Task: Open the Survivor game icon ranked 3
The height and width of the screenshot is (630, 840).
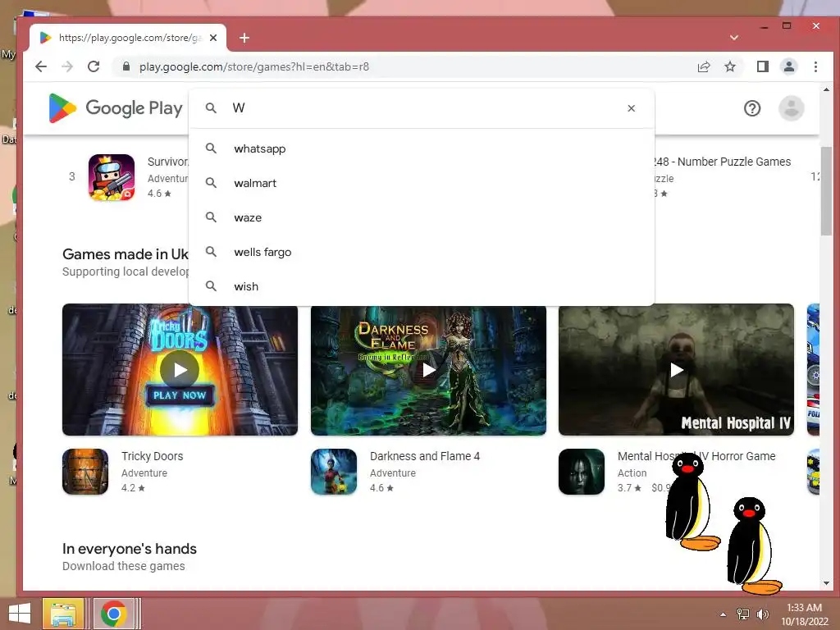Action: [x=112, y=177]
